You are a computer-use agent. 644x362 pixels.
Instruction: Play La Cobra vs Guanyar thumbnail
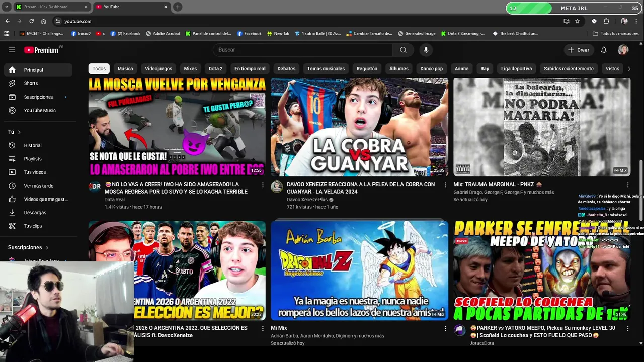coord(359,127)
